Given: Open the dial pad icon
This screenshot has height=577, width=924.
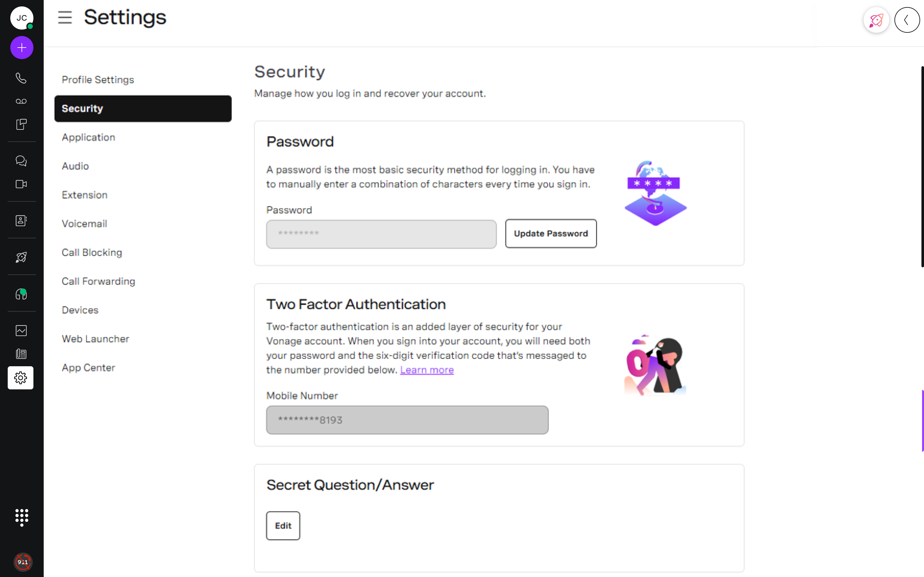Looking at the screenshot, I should 22,517.
